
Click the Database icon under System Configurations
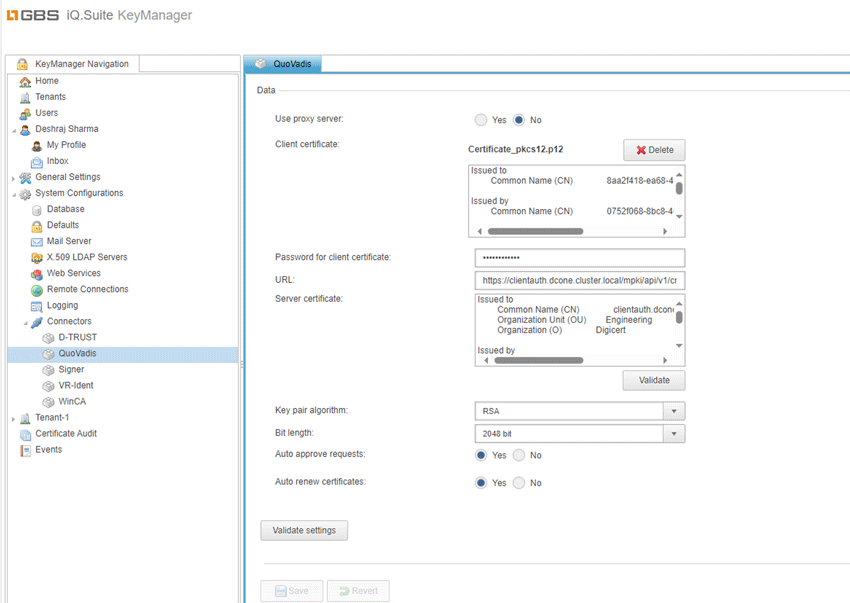pos(37,210)
